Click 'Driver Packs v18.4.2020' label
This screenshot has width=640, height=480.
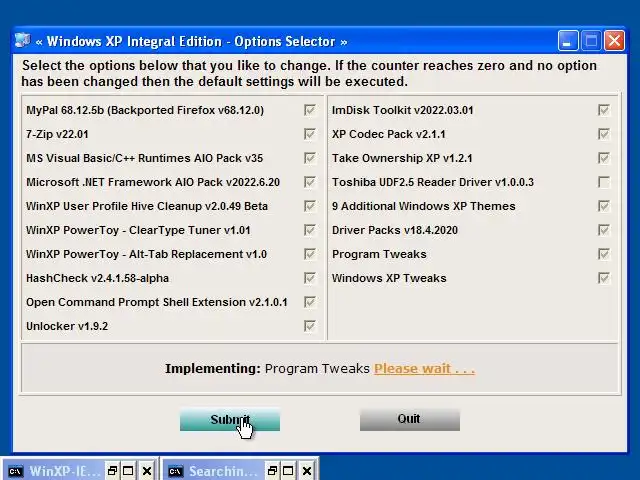395,230
